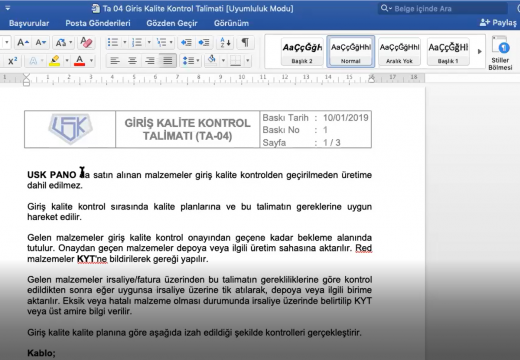Apply borders icon
The image size is (520, 360).
click(236, 61)
